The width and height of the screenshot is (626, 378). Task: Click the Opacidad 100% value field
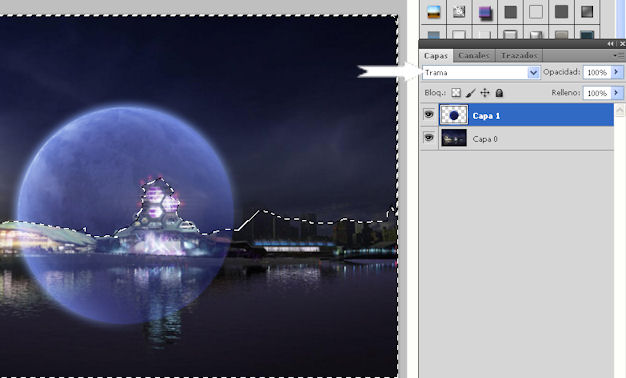click(597, 72)
